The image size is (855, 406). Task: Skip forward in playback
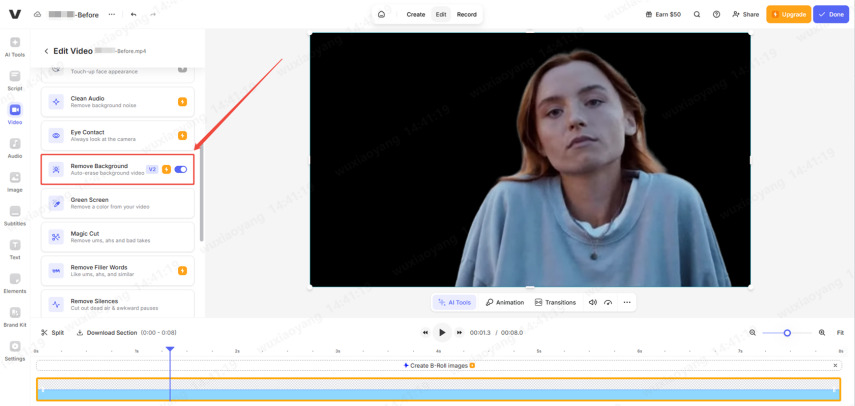[460, 332]
